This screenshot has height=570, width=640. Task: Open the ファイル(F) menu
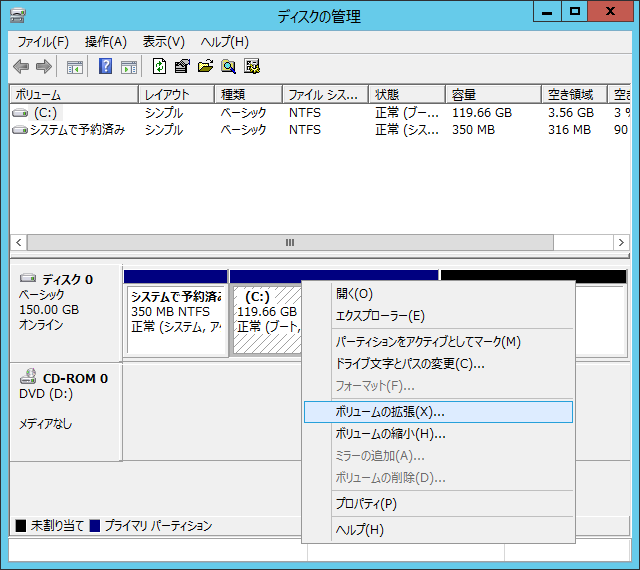tap(43, 42)
